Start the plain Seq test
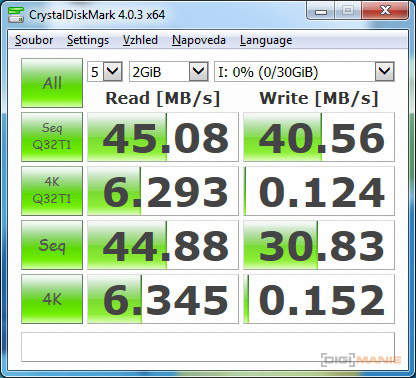 click(52, 245)
